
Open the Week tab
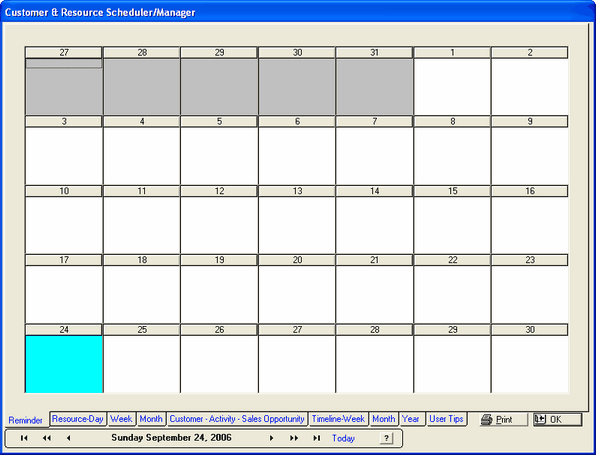click(121, 419)
